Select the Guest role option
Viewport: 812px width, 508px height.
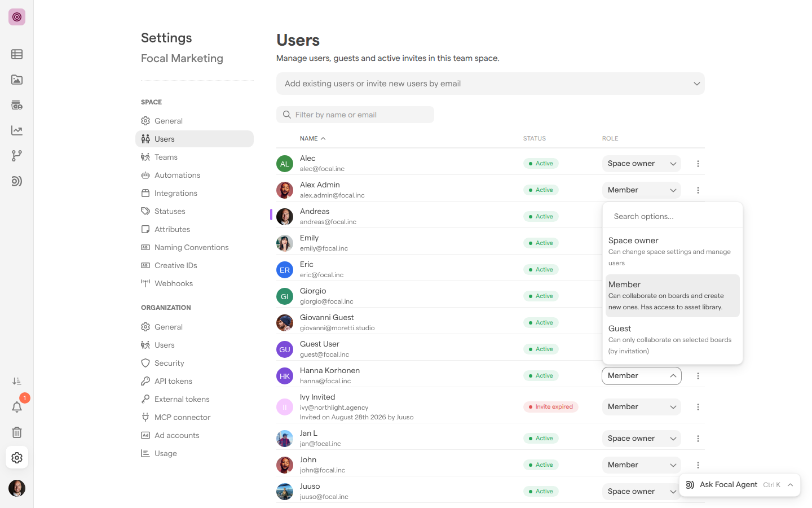[673, 340]
